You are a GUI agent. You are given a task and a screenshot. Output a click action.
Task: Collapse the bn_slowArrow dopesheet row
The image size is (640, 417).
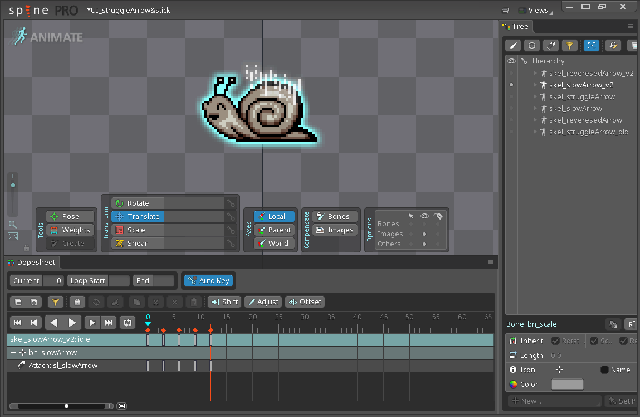13,352
